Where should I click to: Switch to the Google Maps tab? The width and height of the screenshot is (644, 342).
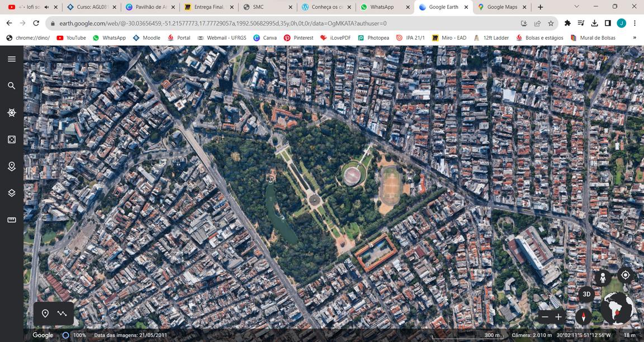coord(502,7)
